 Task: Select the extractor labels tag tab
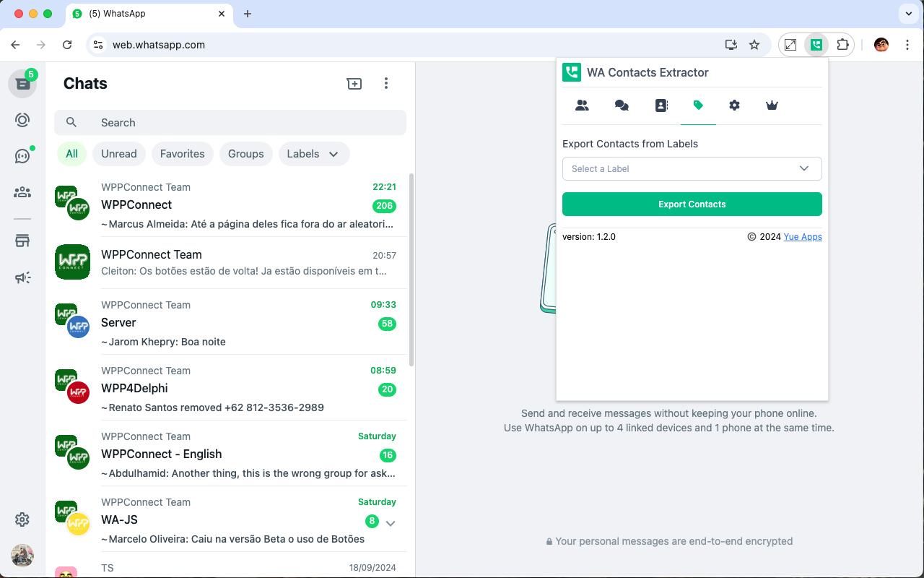pyautogui.click(x=698, y=105)
